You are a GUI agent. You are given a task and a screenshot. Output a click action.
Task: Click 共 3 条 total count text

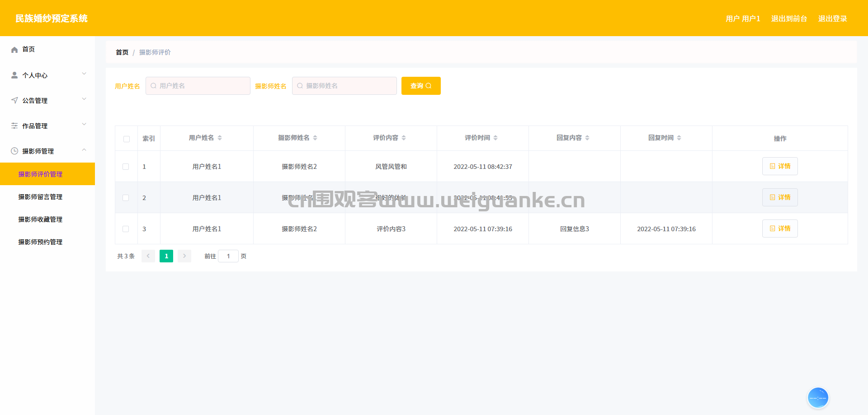point(126,256)
